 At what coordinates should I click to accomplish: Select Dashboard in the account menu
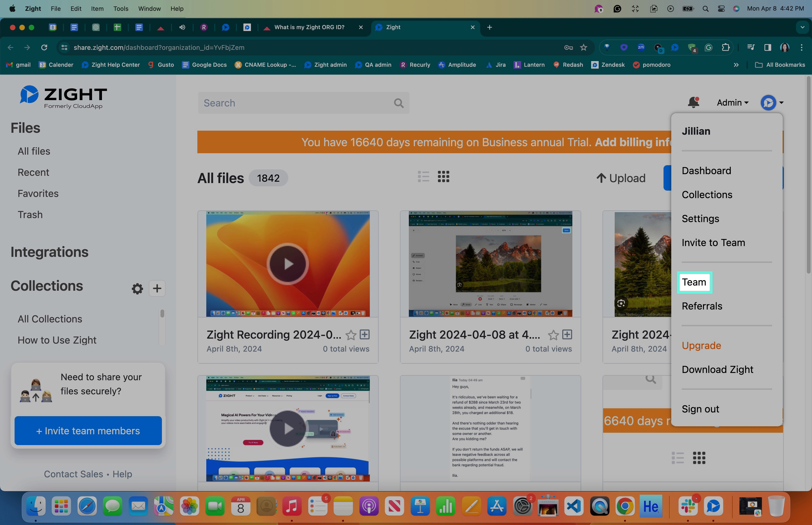[706, 170]
